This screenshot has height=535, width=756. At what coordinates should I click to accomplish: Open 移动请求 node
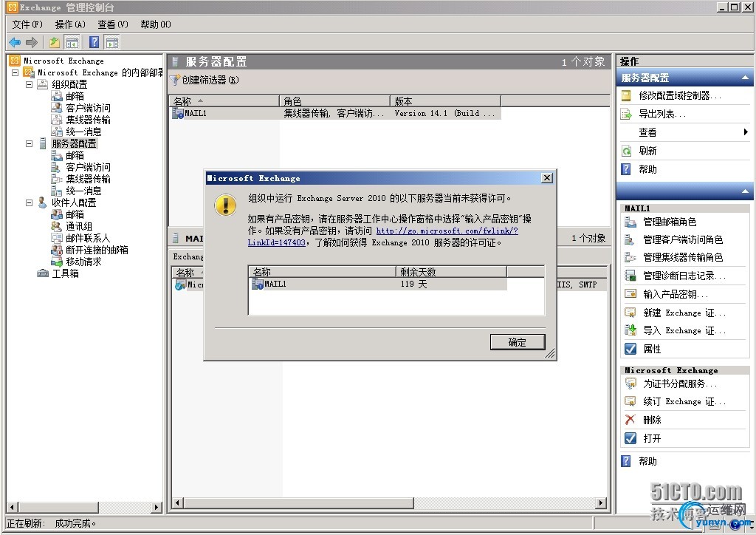point(84,262)
